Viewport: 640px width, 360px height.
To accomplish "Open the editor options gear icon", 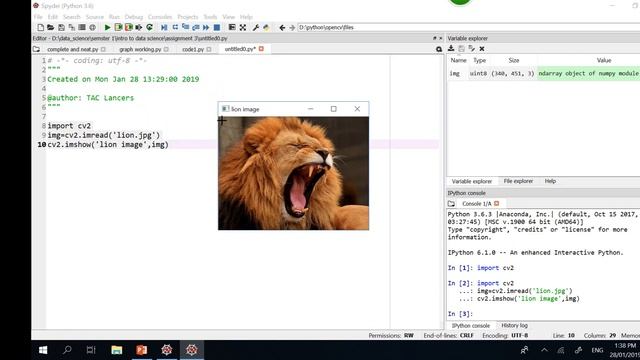I will click(439, 49).
